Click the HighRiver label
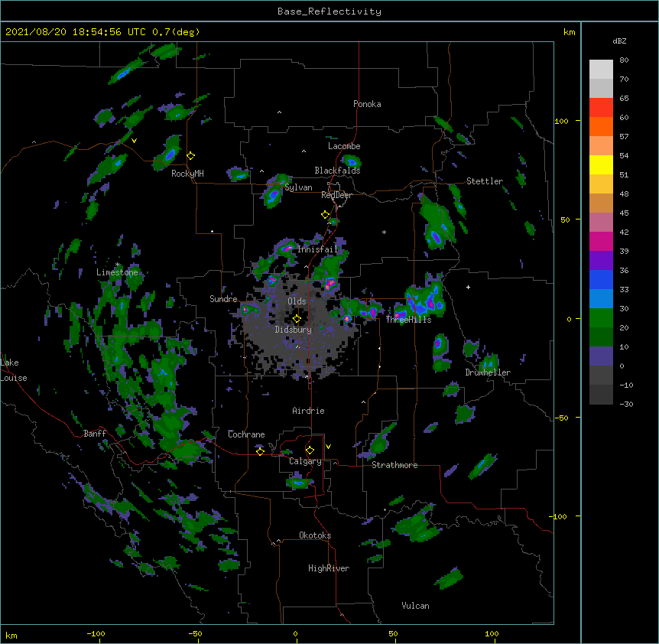The image size is (659, 644). [x=329, y=568]
